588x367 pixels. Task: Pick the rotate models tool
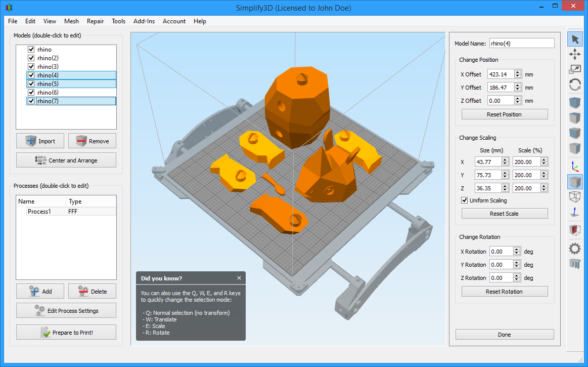pos(575,85)
